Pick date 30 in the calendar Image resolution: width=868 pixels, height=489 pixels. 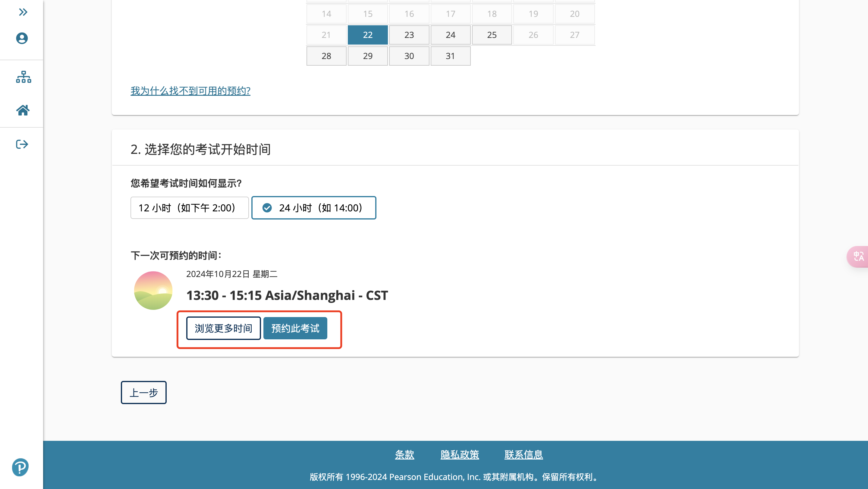pos(409,56)
